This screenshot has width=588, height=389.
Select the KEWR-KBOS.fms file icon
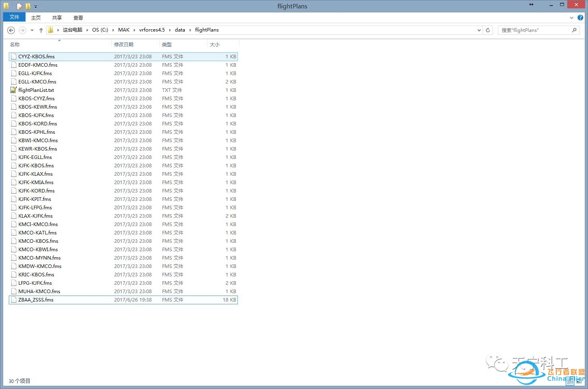coord(14,149)
